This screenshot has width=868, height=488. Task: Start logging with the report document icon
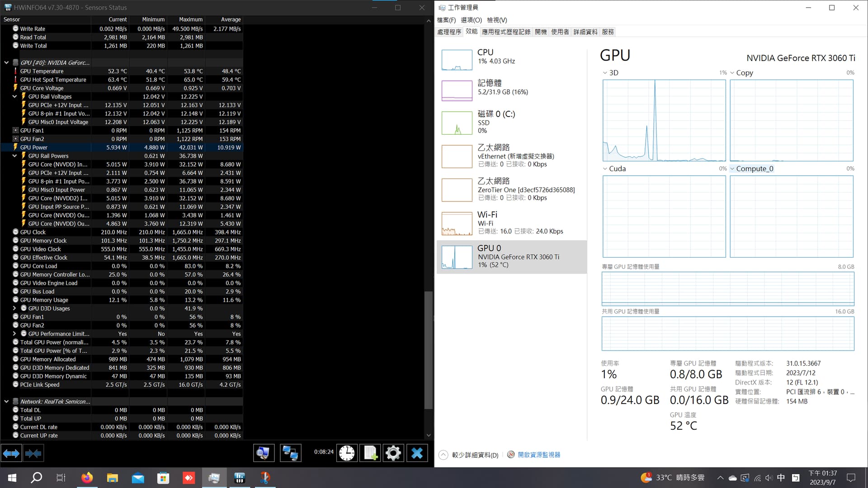tap(370, 453)
